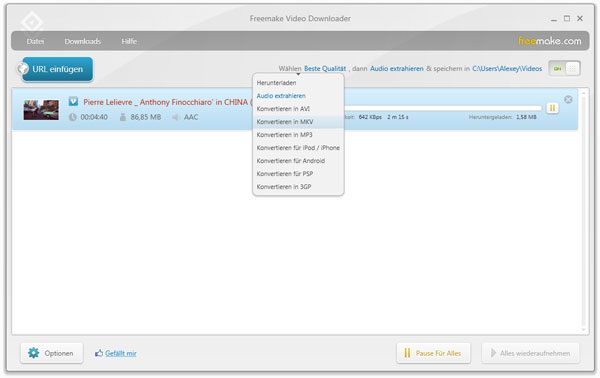This screenshot has height=378, width=600.
Task: Open the Datei menu
Action: point(35,41)
